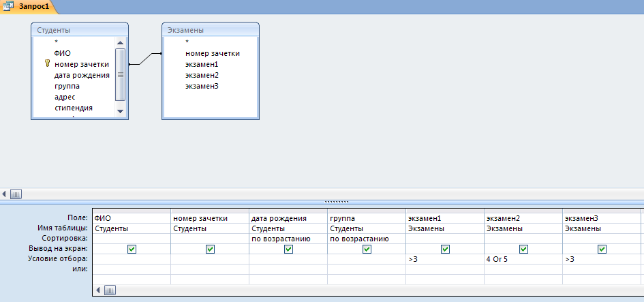Select экзамен2 in the Экзамены table
The image size is (644, 302).
coord(202,75)
